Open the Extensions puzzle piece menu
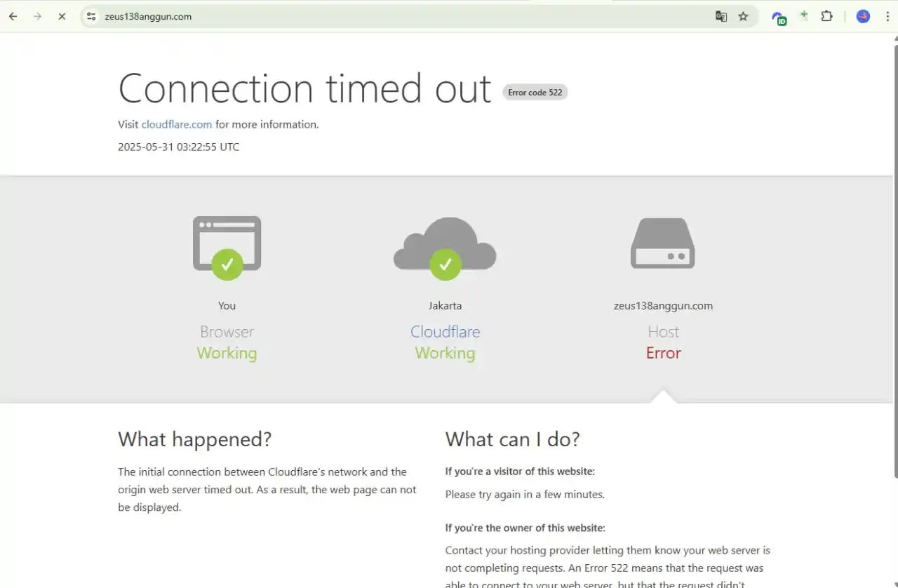The image size is (898, 588). [x=826, y=16]
